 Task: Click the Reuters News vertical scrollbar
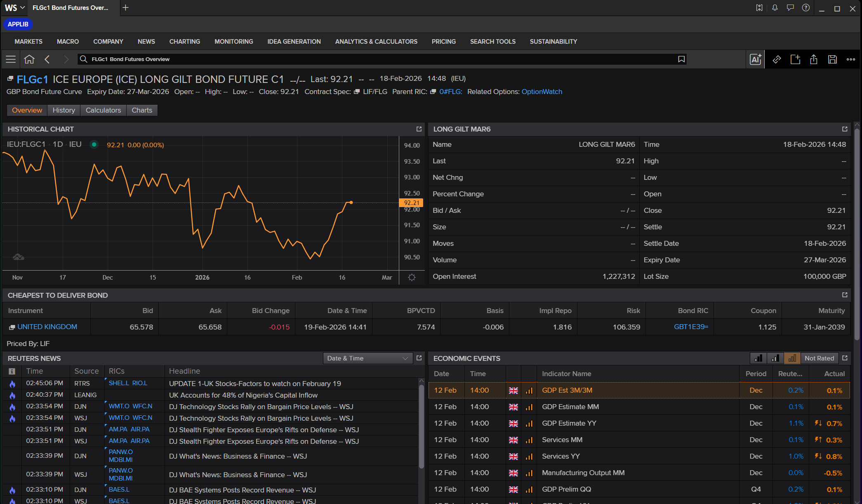[421, 425]
